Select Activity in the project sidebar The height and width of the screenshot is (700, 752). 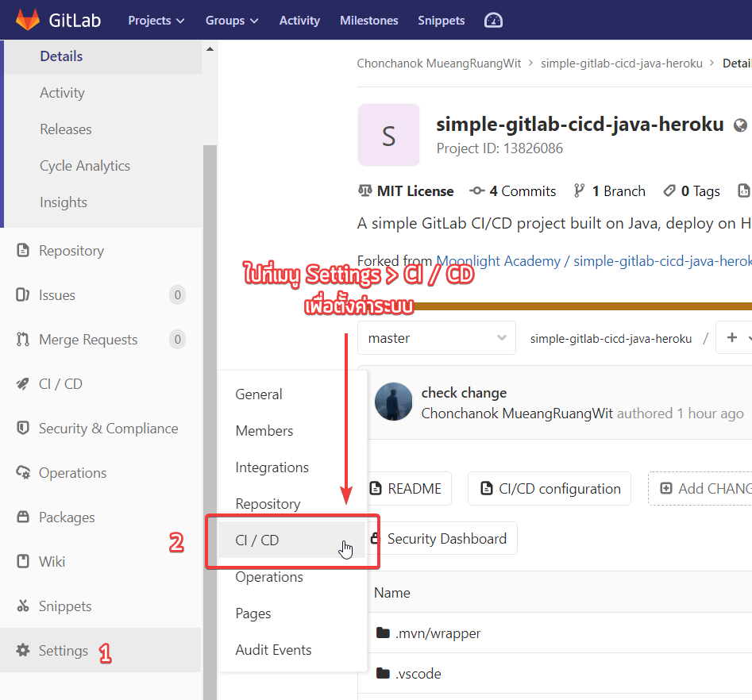tap(63, 93)
